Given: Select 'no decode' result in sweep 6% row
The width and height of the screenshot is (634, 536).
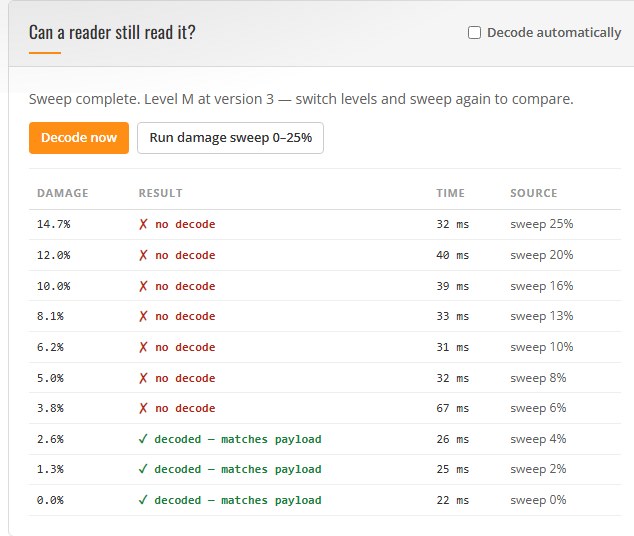Looking at the screenshot, I should (177, 408).
